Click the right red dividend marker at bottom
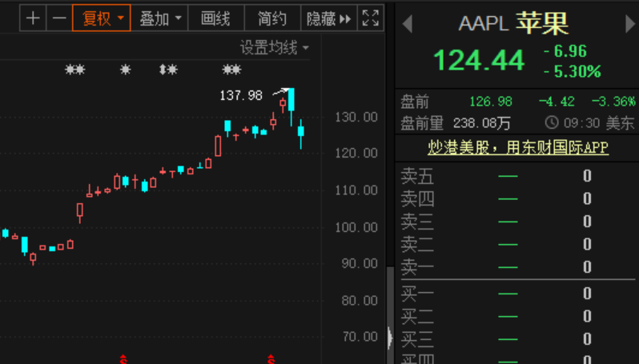Viewport: 639px width, 364px height. 271,359
